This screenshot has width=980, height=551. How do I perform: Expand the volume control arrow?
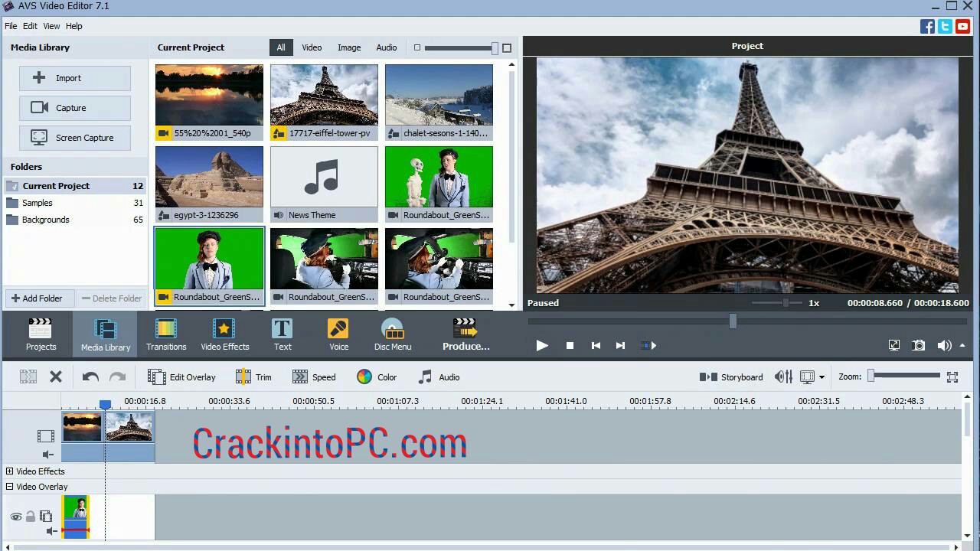[x=962, y=345]
